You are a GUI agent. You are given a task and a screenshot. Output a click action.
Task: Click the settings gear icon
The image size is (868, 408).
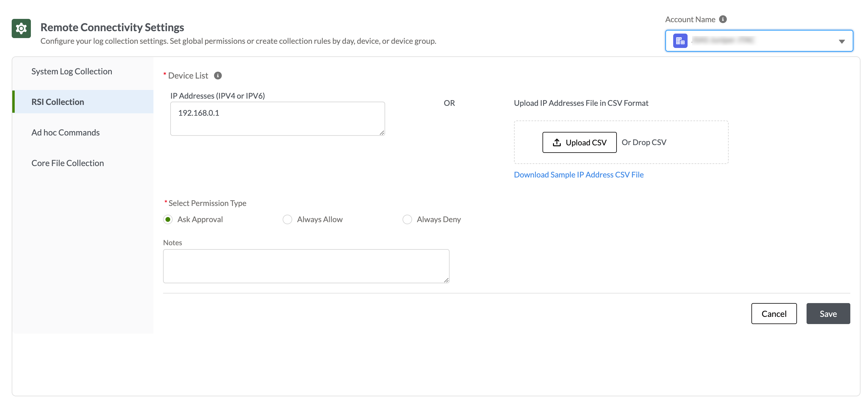(21, 28)
